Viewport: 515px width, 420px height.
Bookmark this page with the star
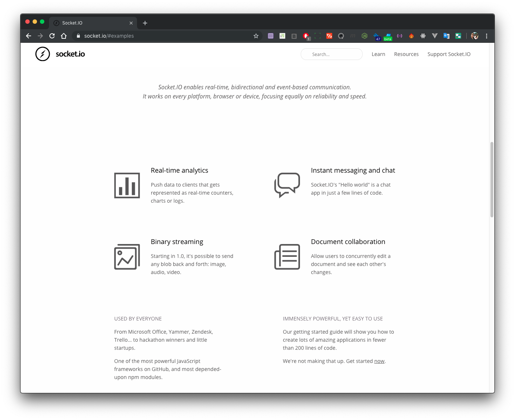tap(256, 36)
